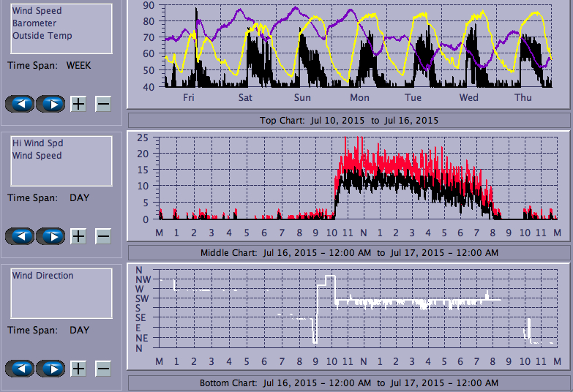Advance middle chart forward with right arrow

point(50,236)
